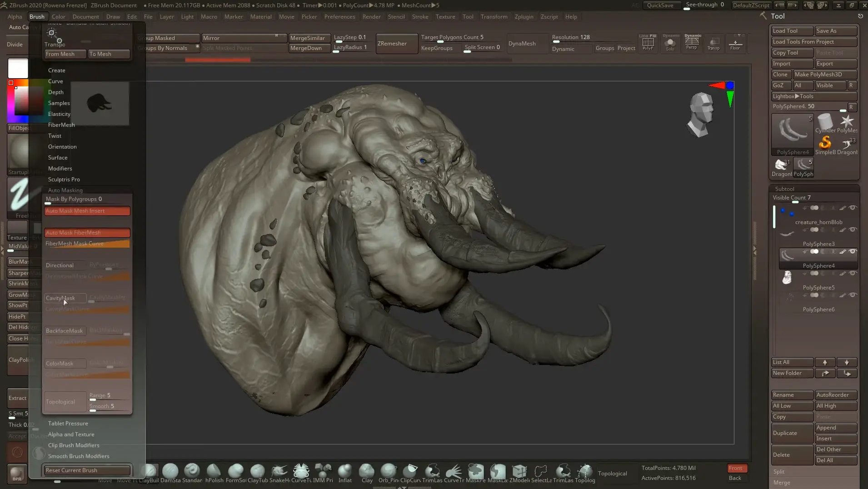Expand the Sculptris Pro section

click(64, 180)
